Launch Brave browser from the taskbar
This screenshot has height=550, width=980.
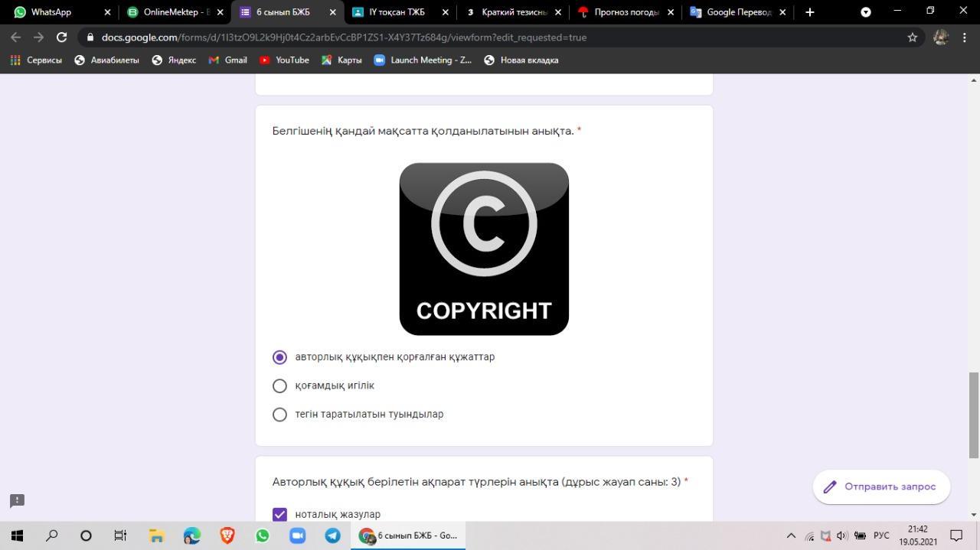pos(227,535)
